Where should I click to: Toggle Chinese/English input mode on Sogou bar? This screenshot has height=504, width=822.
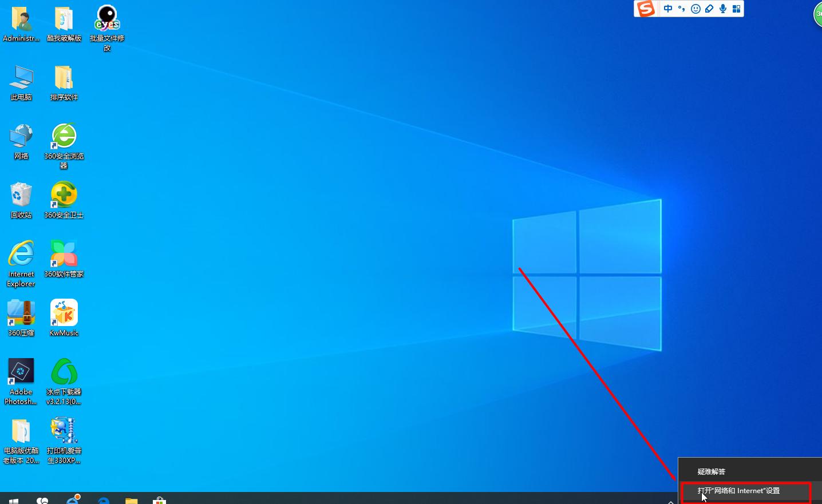[x=667, y=9]
